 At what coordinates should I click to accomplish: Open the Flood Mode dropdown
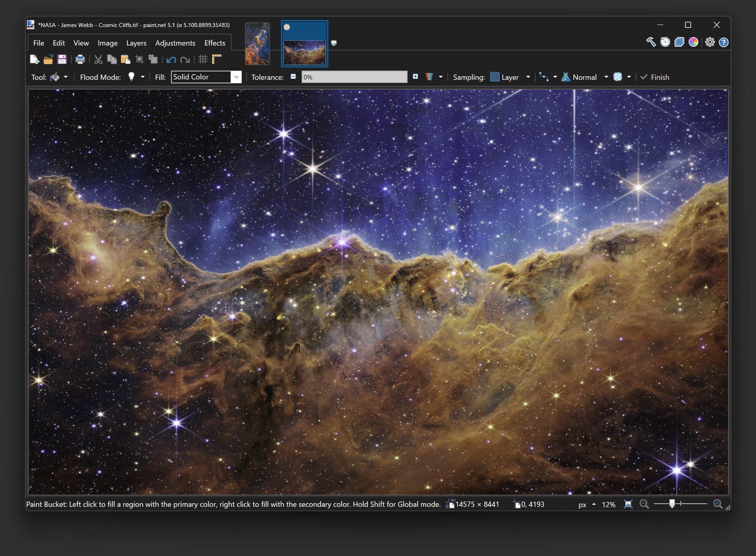136,77
